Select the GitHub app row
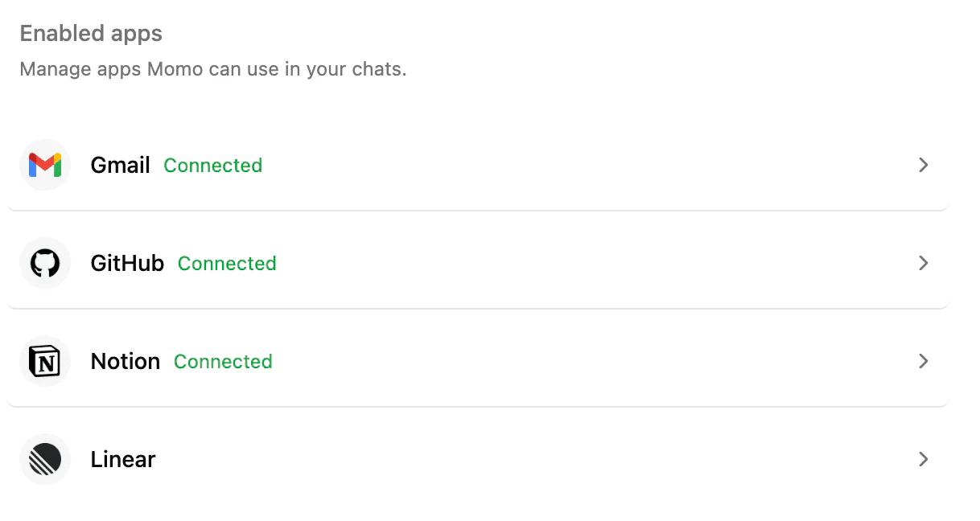Image resolution: width=980 pixels, height=521 pixels. click(x=483, y=263)
